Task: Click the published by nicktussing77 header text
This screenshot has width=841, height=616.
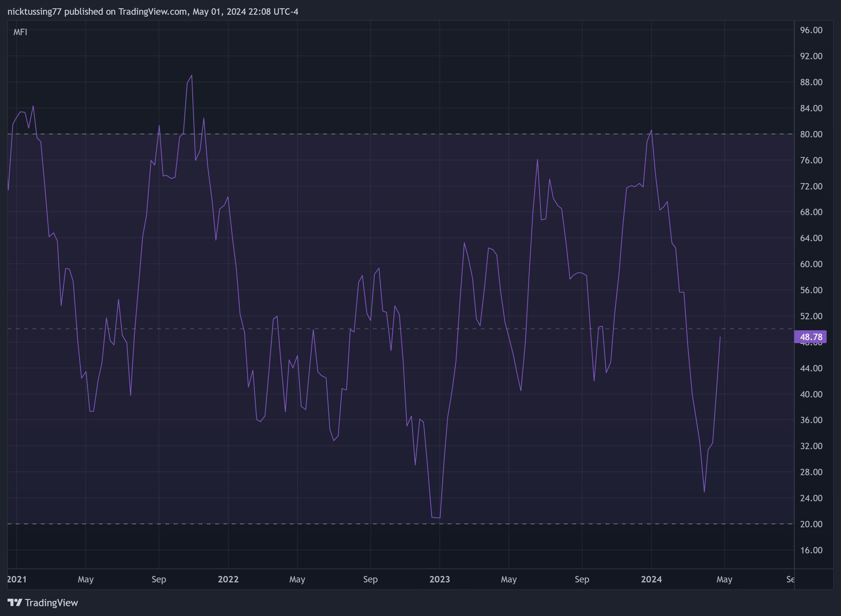Action: pos(152,12)
